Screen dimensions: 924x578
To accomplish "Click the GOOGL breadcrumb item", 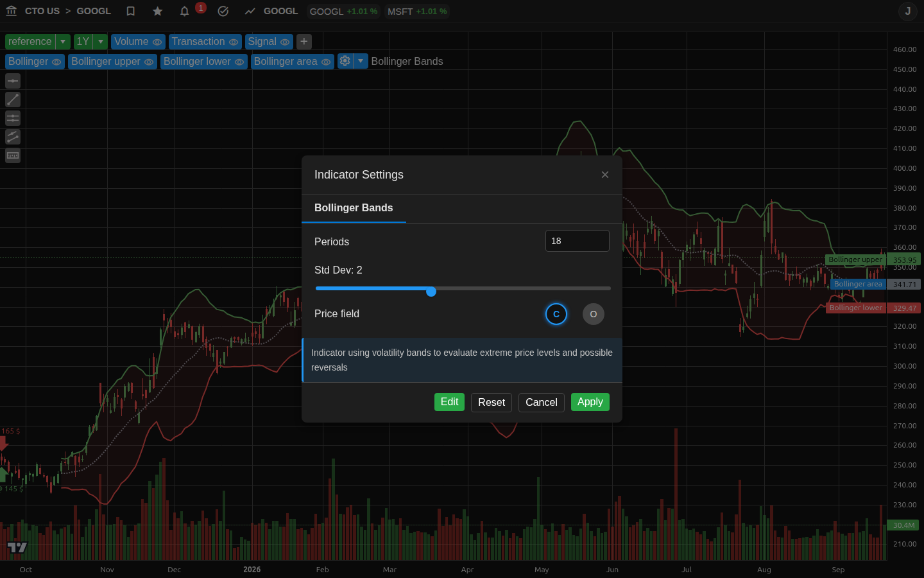I will [94, 11].
